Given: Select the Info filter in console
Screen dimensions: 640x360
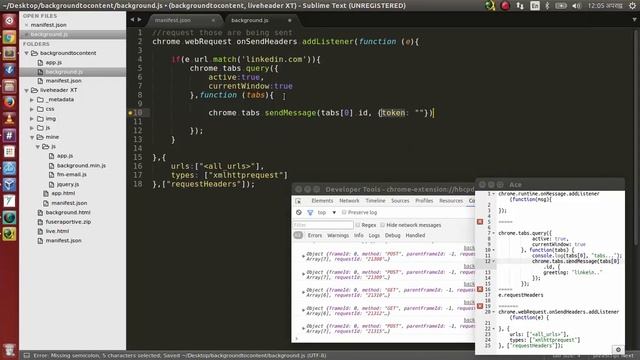Looking at the screenshot, I should point(358,236).
